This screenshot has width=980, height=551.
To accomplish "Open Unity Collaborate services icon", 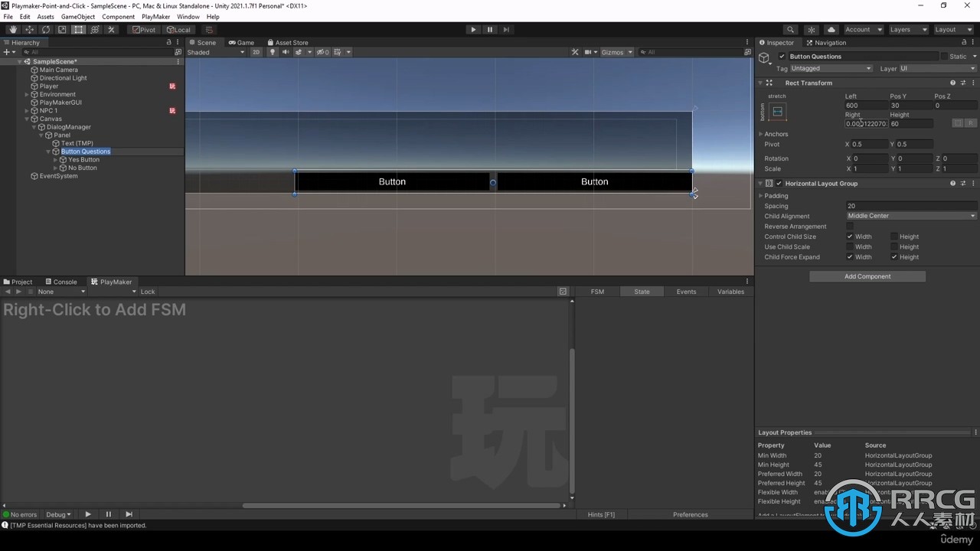I will coord(812,30).
